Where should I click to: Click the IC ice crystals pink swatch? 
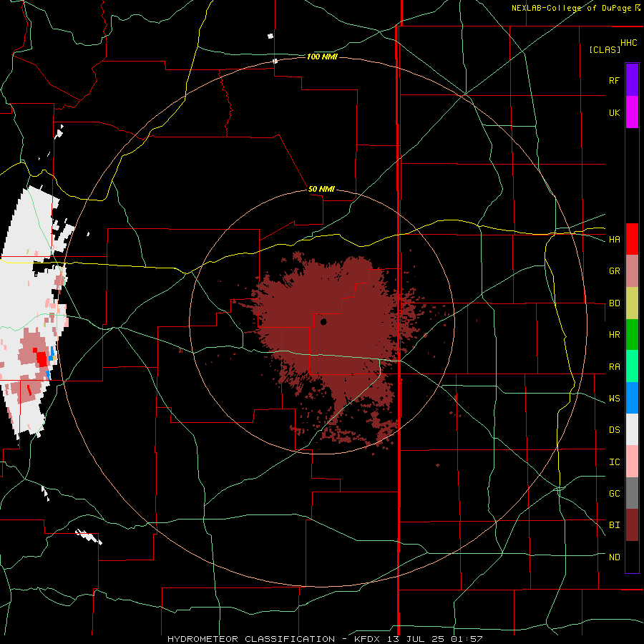pyautogui.click(x=632, y=462)
